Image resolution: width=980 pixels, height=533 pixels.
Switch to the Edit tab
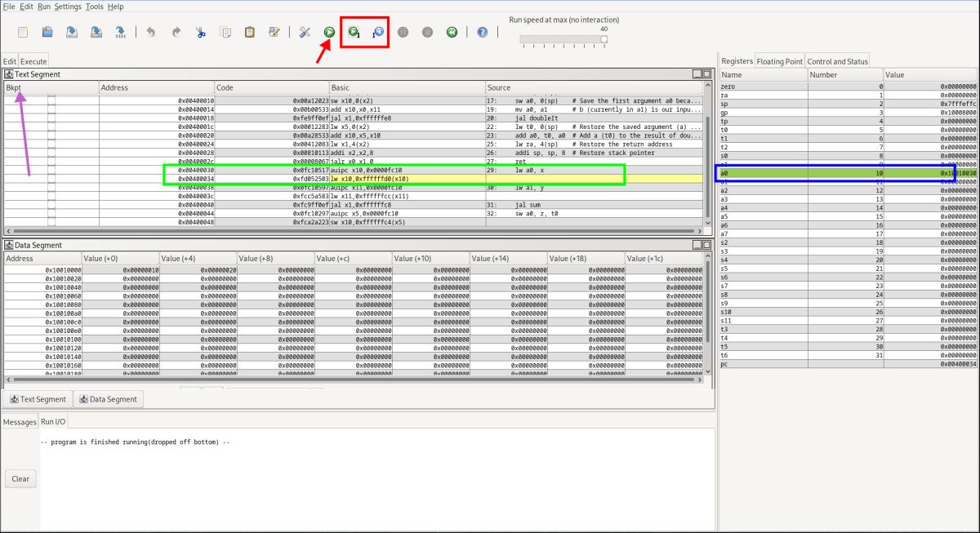9,61
